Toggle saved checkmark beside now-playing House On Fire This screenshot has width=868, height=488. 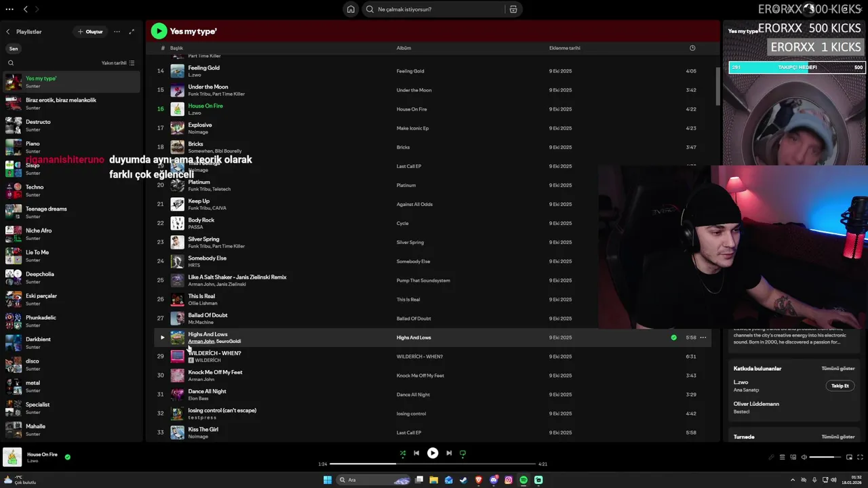pyautogui.click(x=67, y=457)
